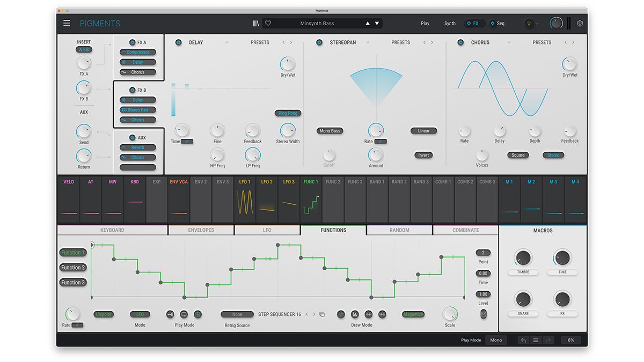
Task: Click the undo arrow in the status bar
Action: coord(523,340)
